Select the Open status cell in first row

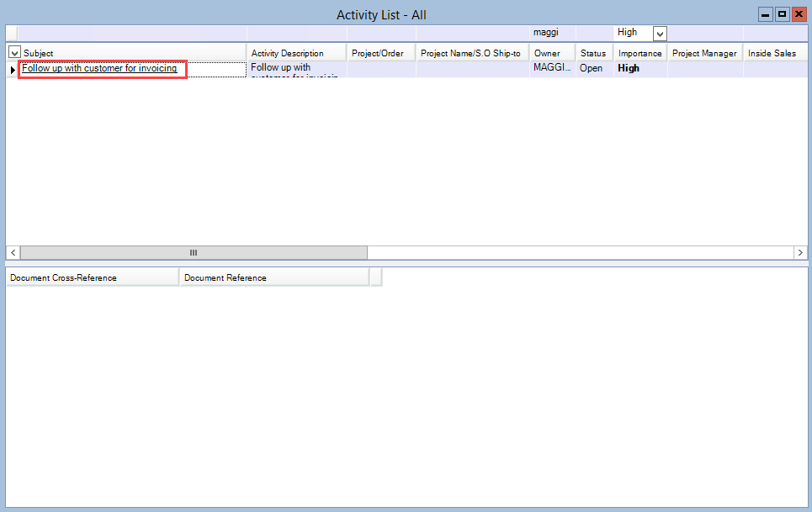[592, 69]
